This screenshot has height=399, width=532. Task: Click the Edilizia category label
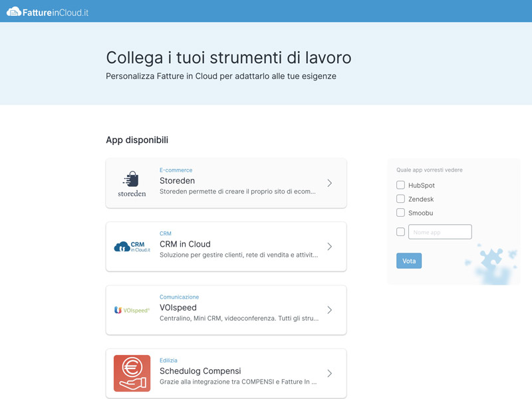(168, 360)
